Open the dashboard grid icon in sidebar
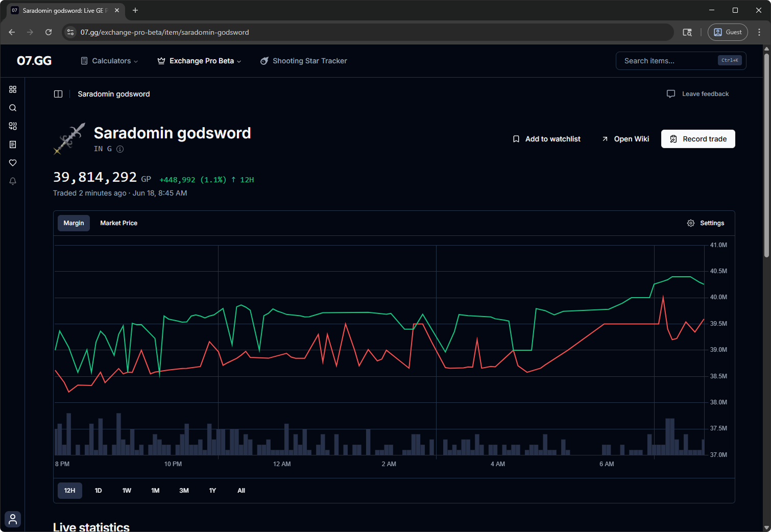 [12, 89]
